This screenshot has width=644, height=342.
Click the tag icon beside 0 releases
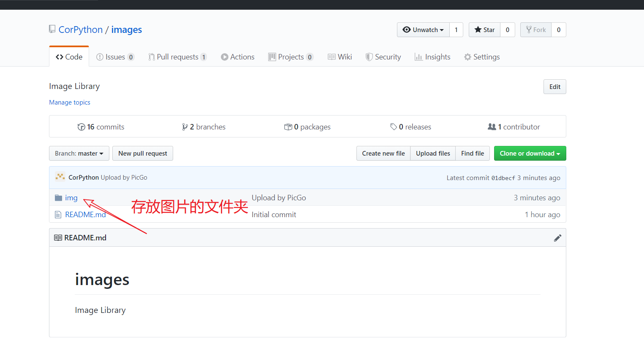coord(394,127)
